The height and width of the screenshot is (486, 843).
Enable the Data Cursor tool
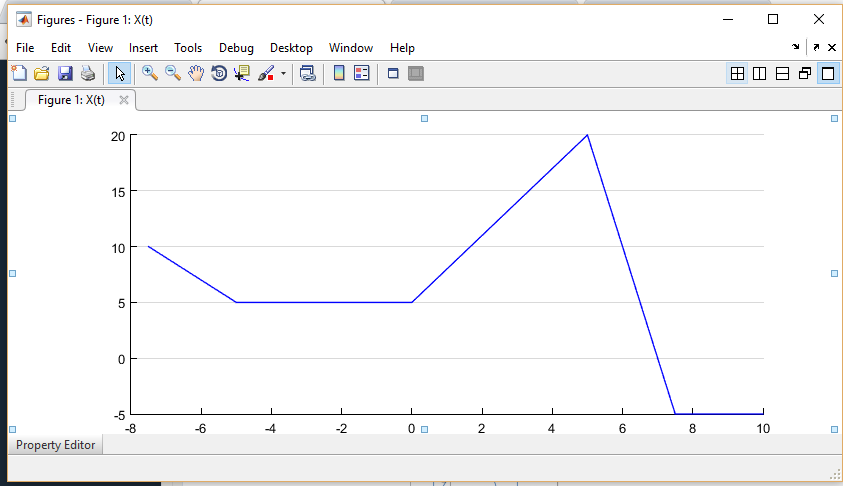pyautogui.click(x=242, y=73)
